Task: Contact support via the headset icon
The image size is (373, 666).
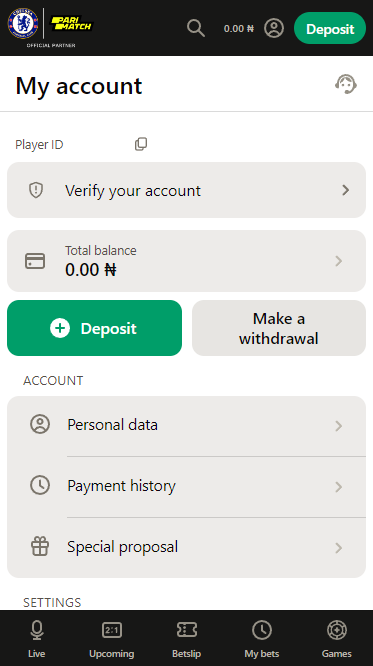Action: (x=346, y=84)
